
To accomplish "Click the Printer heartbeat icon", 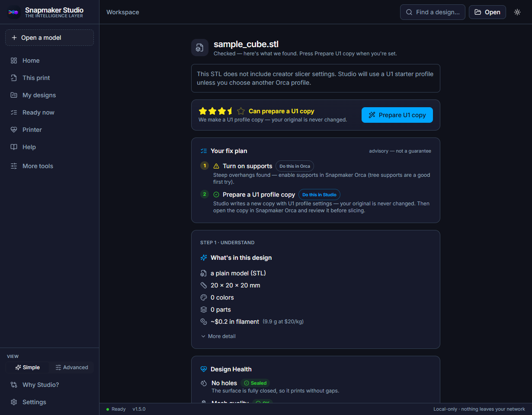I will pyautogui.click(x=14, y=130).
